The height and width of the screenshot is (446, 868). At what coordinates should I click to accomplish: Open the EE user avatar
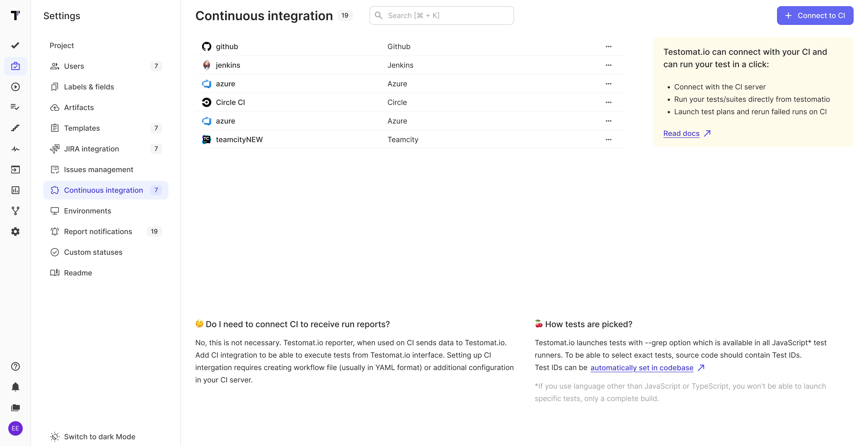15,428
